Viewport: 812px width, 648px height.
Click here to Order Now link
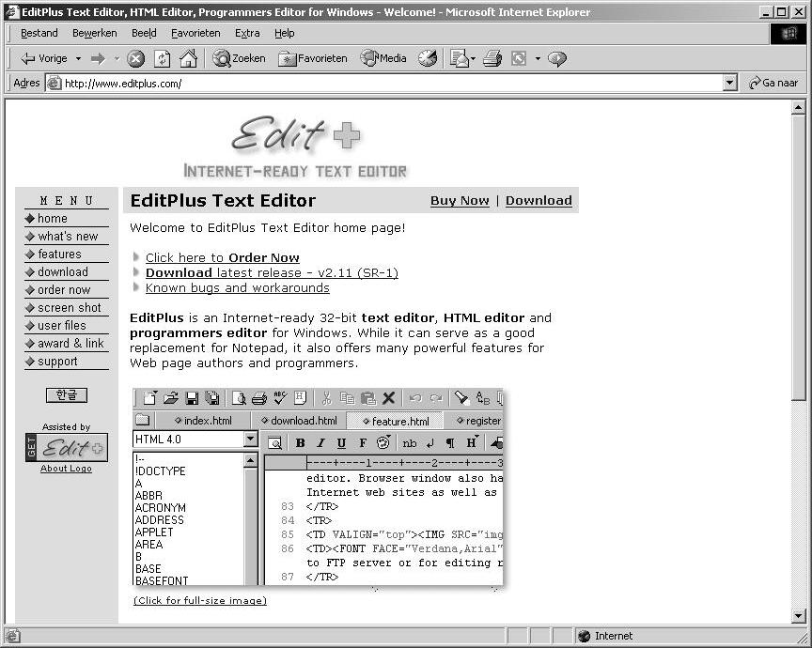click(x=223, y=257)
